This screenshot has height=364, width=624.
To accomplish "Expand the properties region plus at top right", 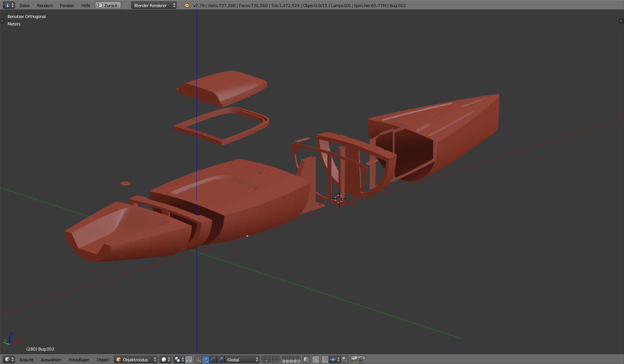I will pos(621,21).
